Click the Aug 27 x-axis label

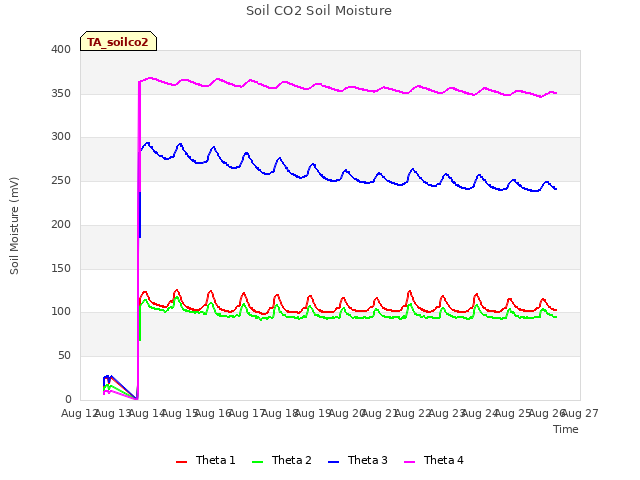(x=580, y=413)
